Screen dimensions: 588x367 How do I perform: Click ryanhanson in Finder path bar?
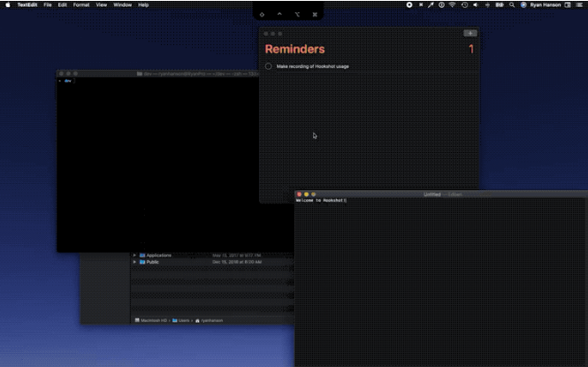[209, 320]
